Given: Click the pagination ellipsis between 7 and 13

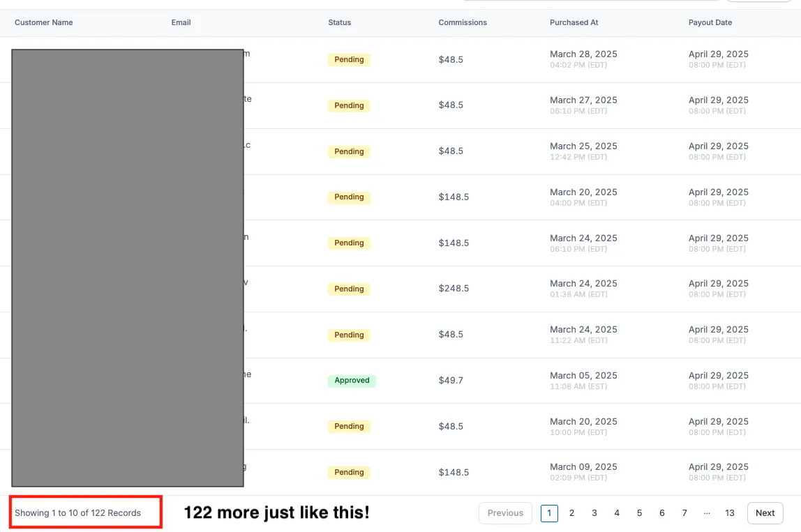Looking at the screenshot, I should pos(707,513).
